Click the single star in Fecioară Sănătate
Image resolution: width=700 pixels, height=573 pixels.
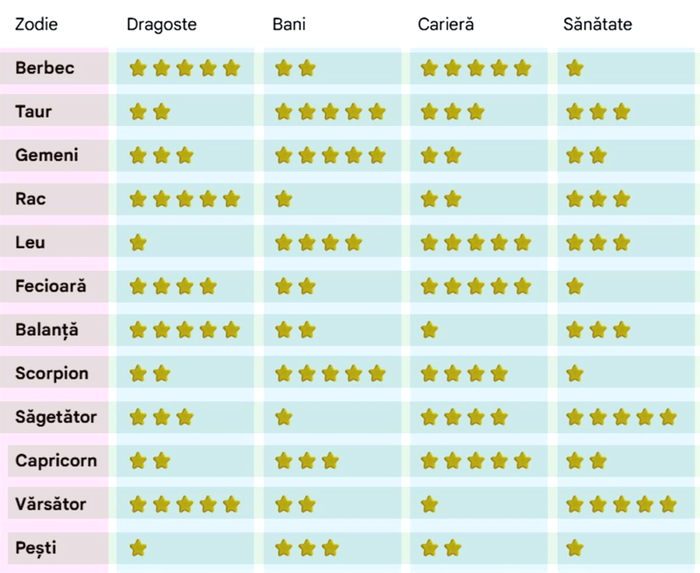[574, 286]
